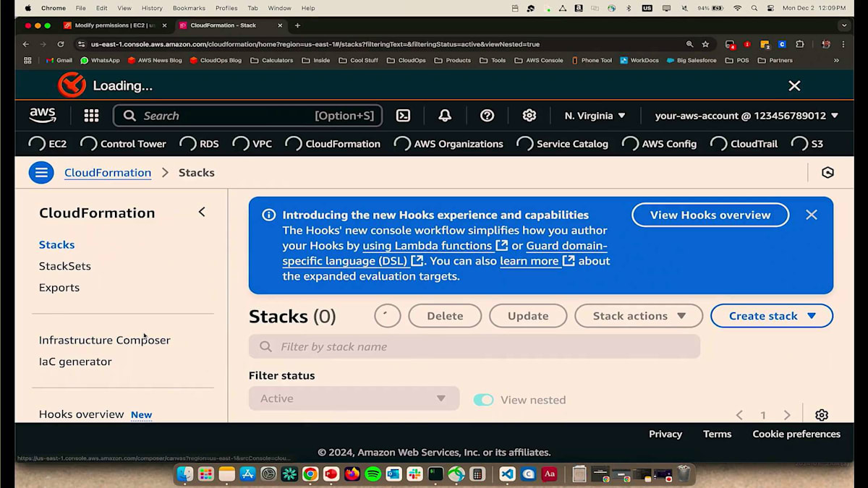
Task: Open AWS Organizations service shortcut
Action: (448, 144)
